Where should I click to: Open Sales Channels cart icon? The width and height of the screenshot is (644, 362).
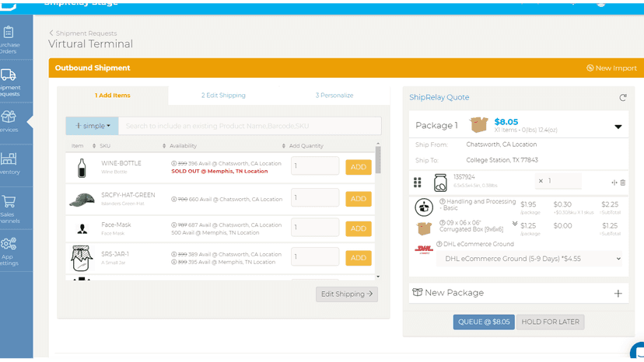click(x=9, y=201)
